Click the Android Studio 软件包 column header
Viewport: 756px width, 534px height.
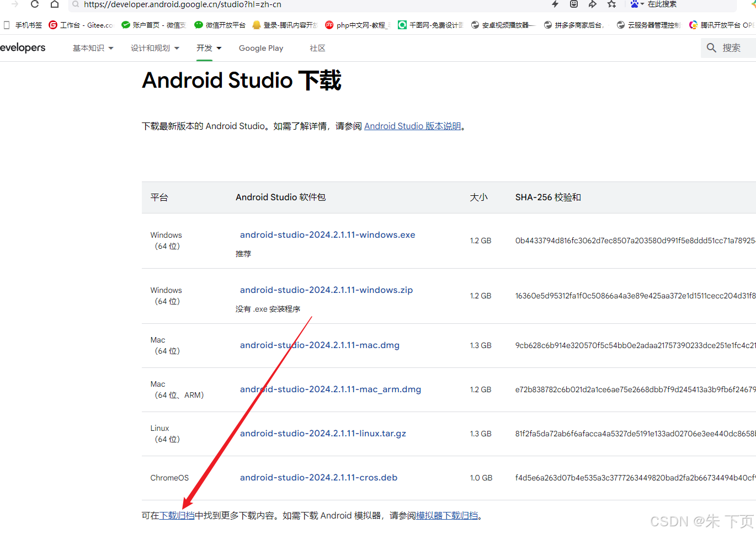coord(280,197)
